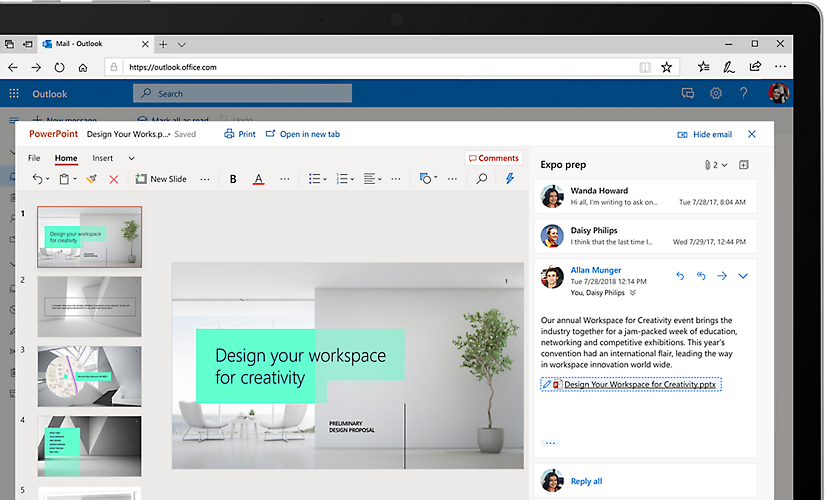Open the Find magnifier in the PowerPoint toolbar

[x=482, y=179]
